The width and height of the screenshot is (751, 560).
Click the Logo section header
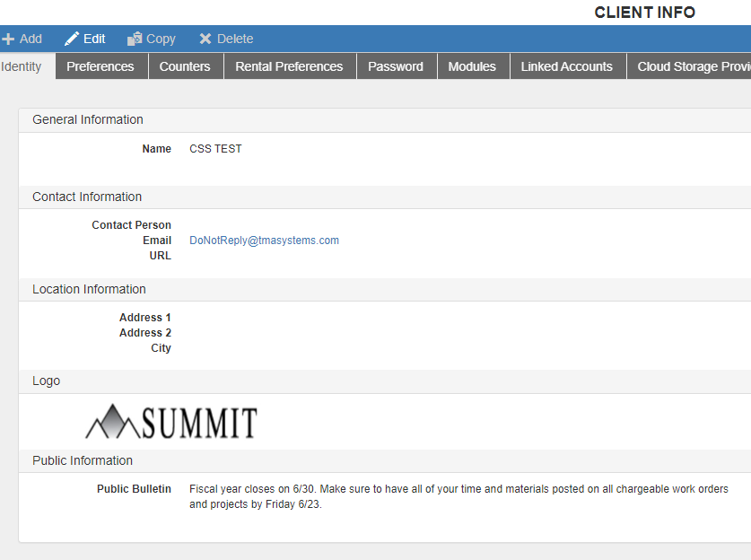(46, 381)
